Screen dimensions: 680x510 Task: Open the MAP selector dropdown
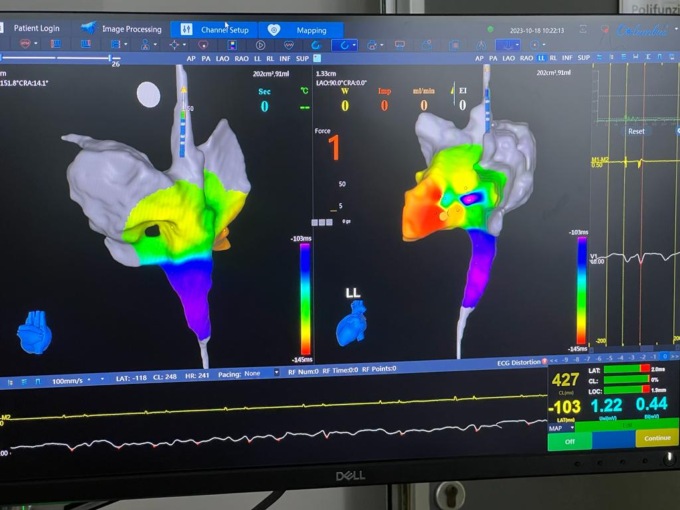[x=561, y=428]
